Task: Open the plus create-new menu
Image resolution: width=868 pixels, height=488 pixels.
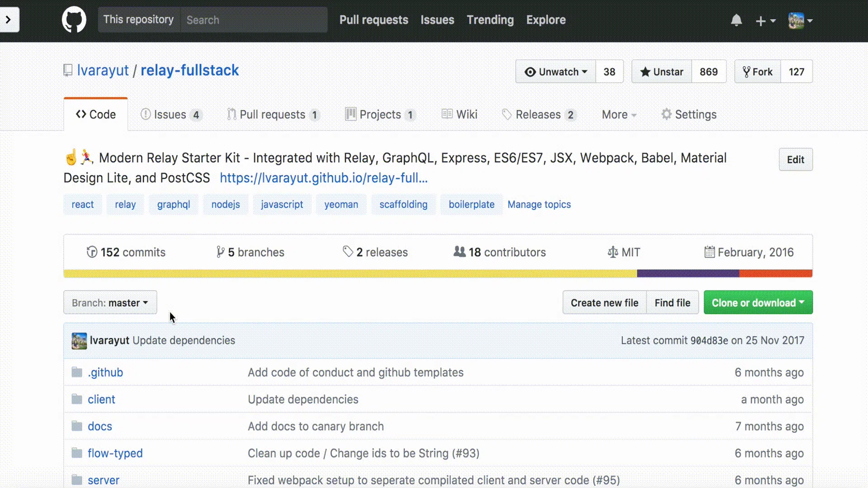Action: pyautogui.click(x=765, y=21)
